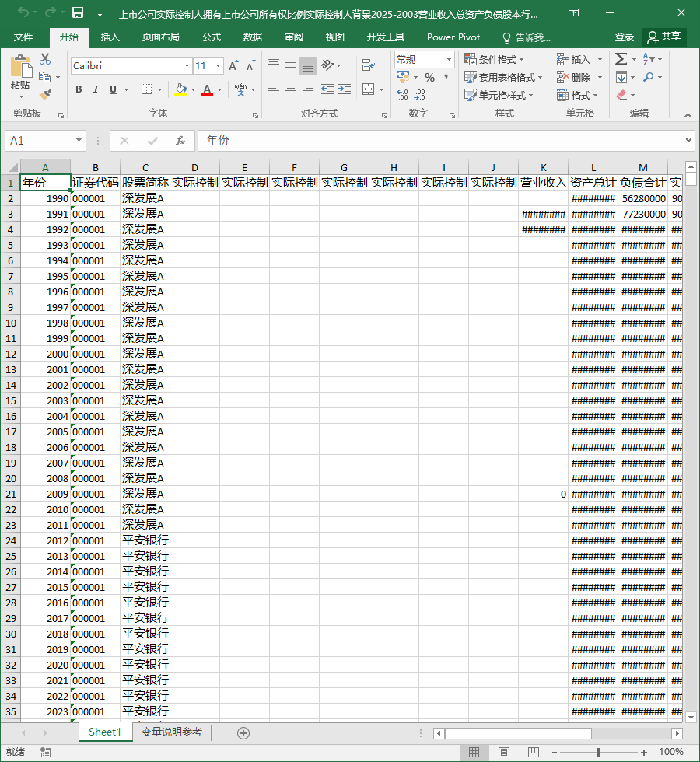Switch to the 数据 Data tab

click(x=253, y=37)
